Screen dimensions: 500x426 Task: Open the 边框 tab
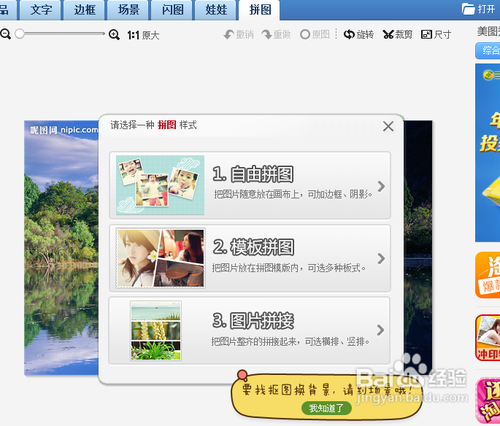(85, 10)
